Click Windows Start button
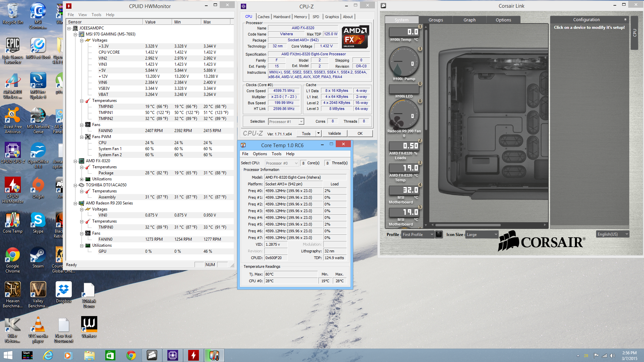 [8, 355]
